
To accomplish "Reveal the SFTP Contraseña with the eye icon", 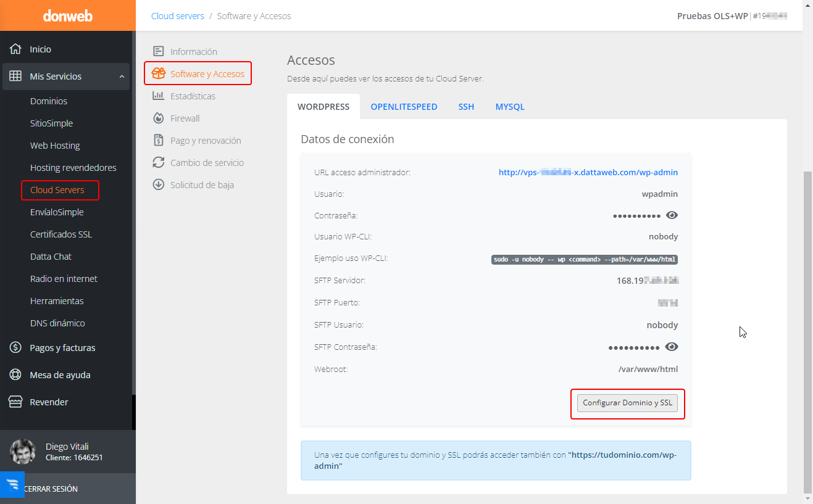I will tap(672, 347).
